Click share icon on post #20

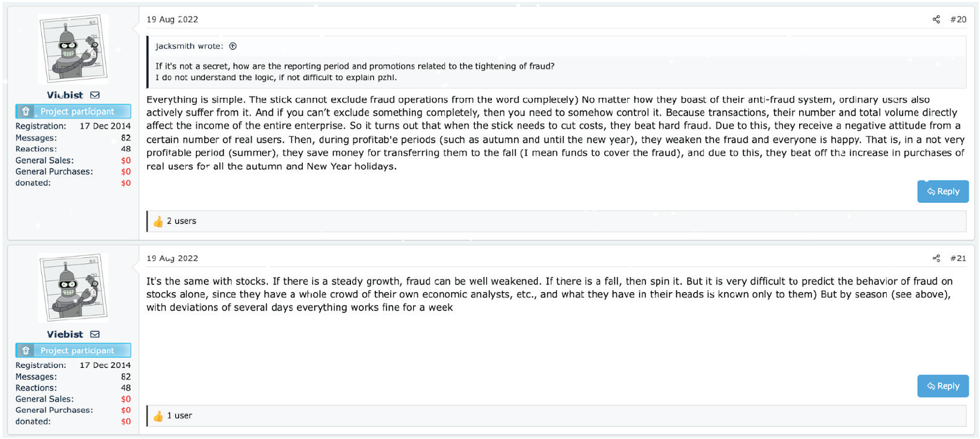click(x=936, y=20)
